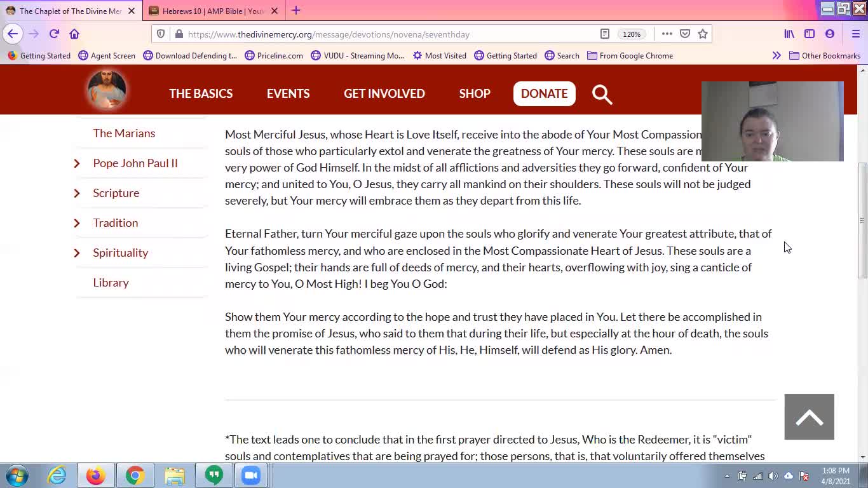868x488 pixels.
Task: Open the Search bookmark
Action: (562, 56)
